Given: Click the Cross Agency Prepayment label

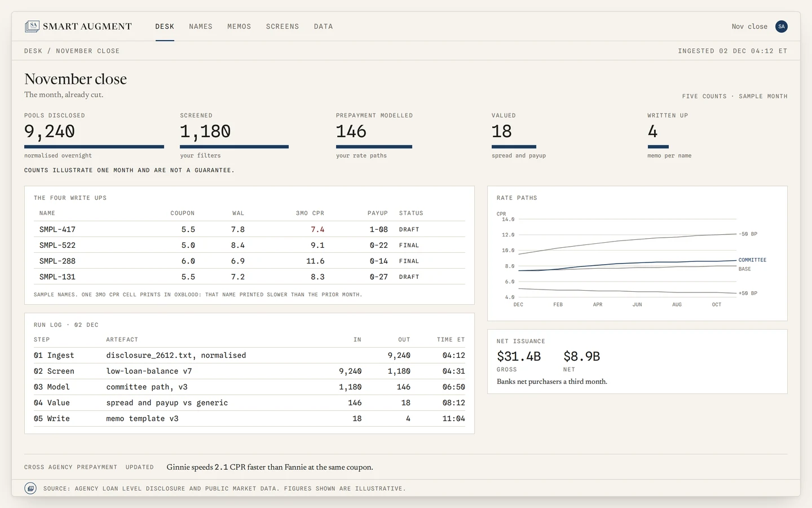Looking at the screenshot, I should 70,467.
